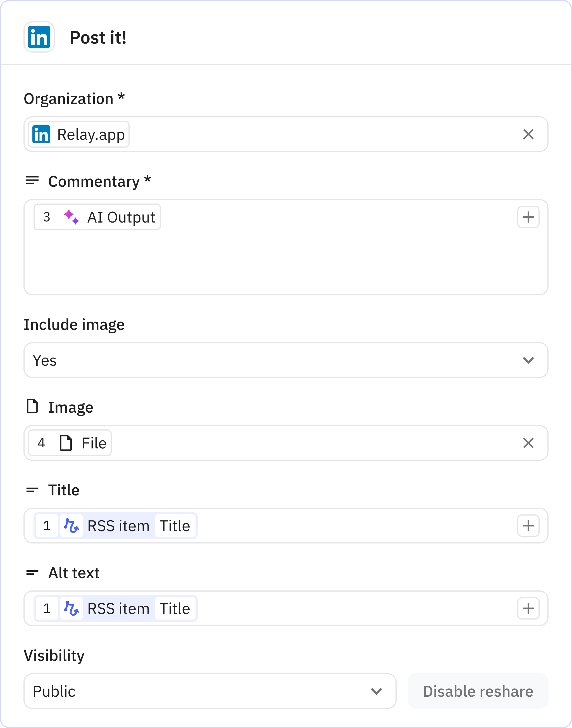
Task: Select RSS item chip in Alt text field
Action: [x=116, y=608]
